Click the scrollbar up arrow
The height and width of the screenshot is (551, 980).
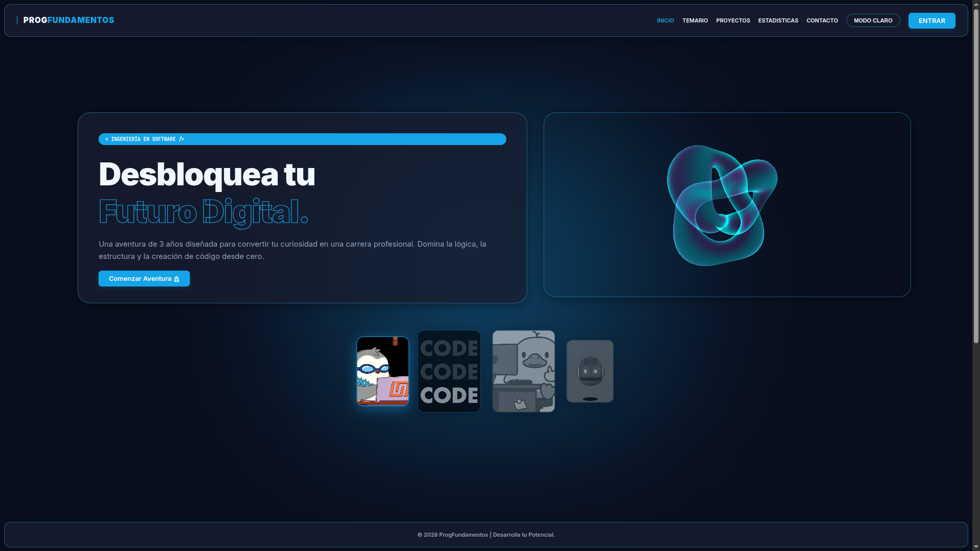click(x=976, y=4)
